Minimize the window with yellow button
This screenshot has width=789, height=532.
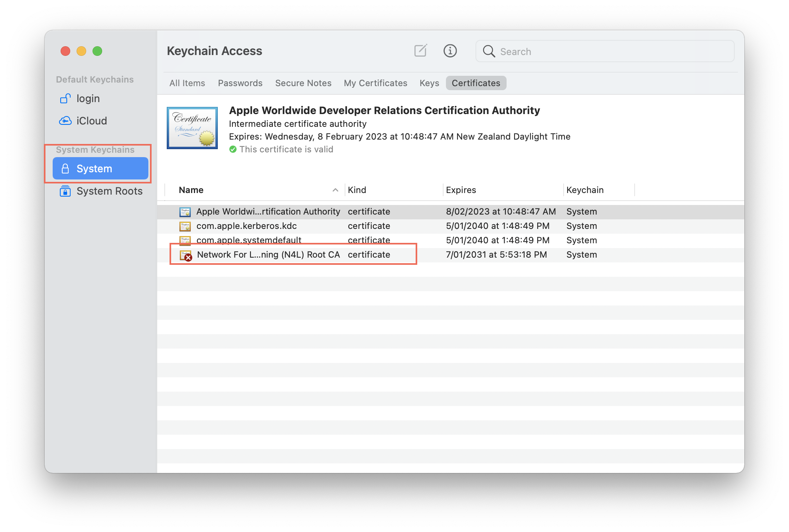point(81,51)
